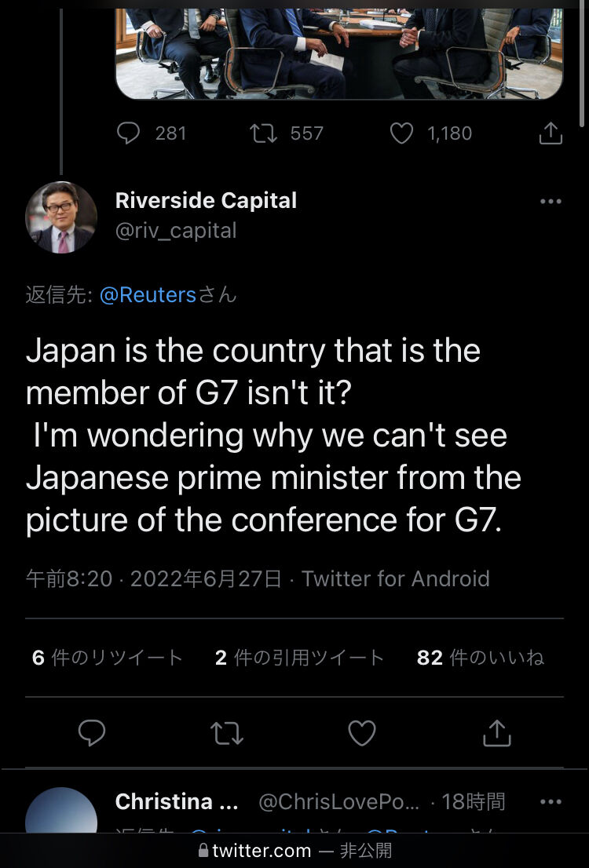
Task: Open Christina's profile avatar
Action: click(x=61, y=811)
